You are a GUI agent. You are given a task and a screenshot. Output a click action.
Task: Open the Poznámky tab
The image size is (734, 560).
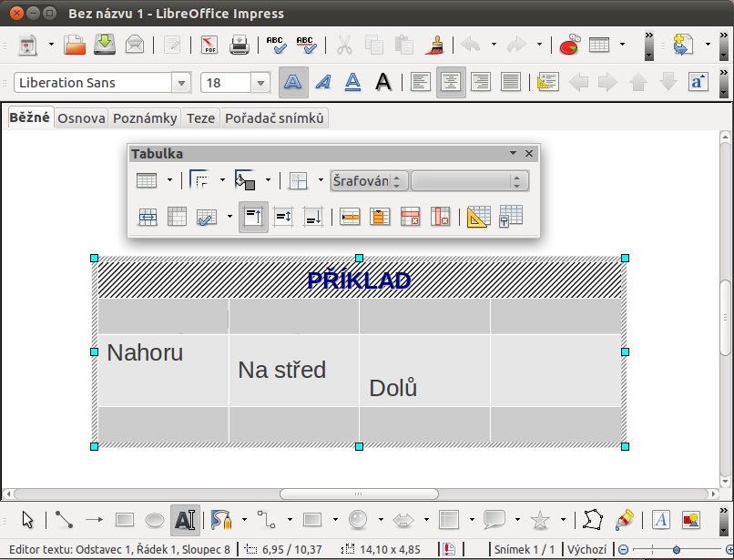145,118
